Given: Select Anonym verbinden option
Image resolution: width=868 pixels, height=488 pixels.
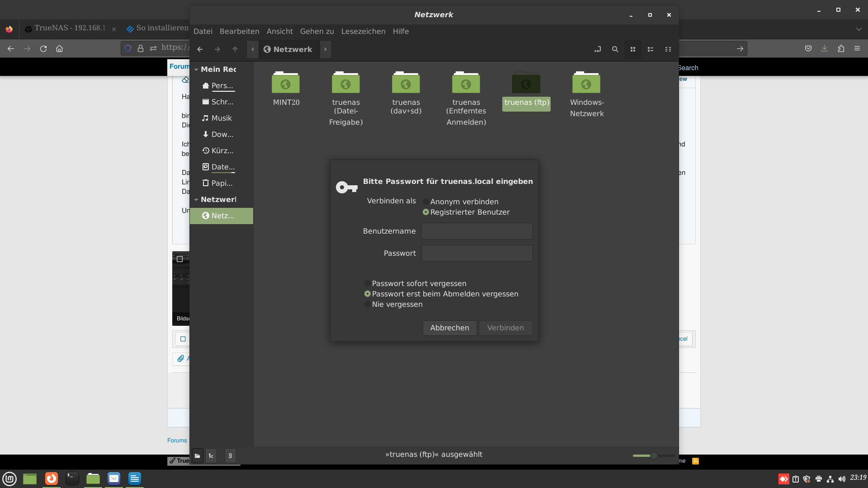Looking at the screenshot, I should [461, 202].
